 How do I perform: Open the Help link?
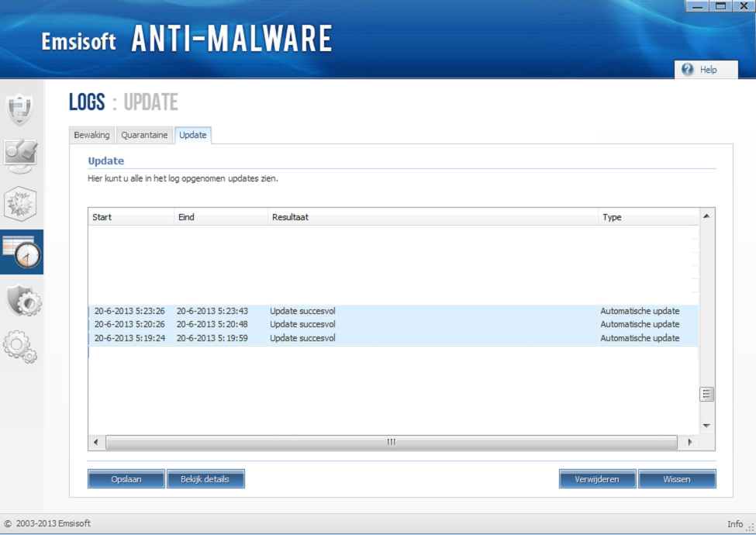(708, 70)
